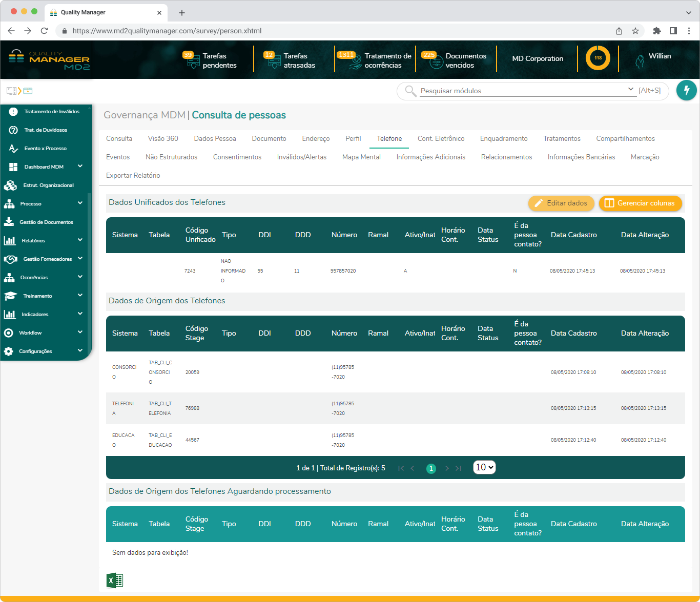Screen dimensions: 700x602
Task: Open the Mapa Mental tab
Action: pos(361,157)
